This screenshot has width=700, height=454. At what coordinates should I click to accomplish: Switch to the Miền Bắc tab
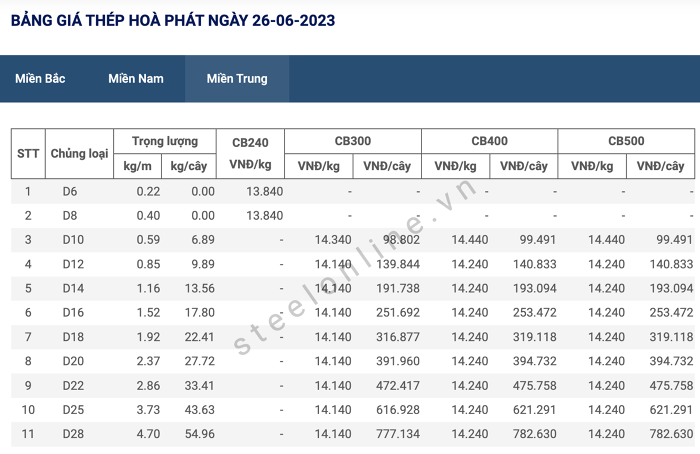[40, 79]
